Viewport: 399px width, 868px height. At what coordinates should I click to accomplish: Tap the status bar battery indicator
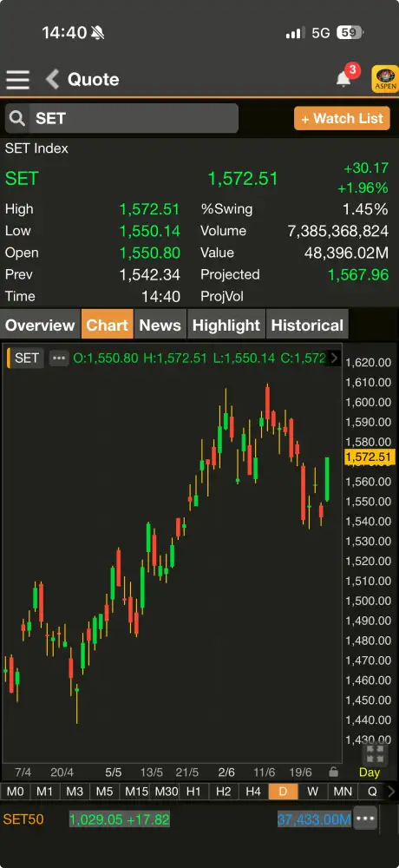(x=350, y=33)
